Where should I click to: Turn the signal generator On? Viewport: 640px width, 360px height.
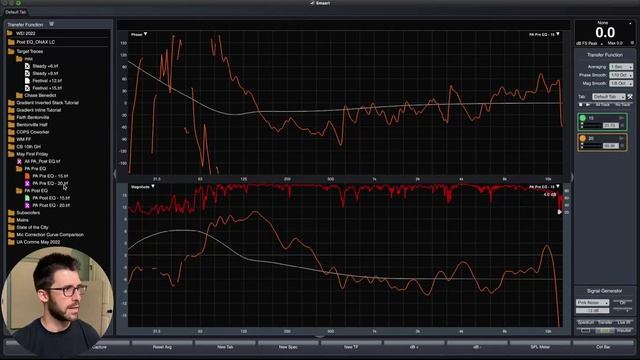coord(622,303)
